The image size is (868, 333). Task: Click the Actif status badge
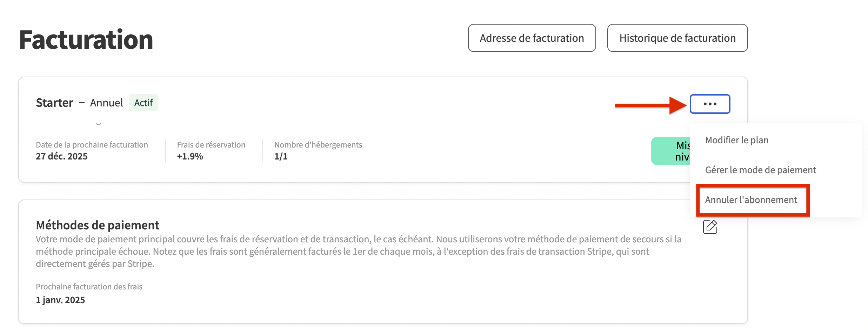(143, 103)
